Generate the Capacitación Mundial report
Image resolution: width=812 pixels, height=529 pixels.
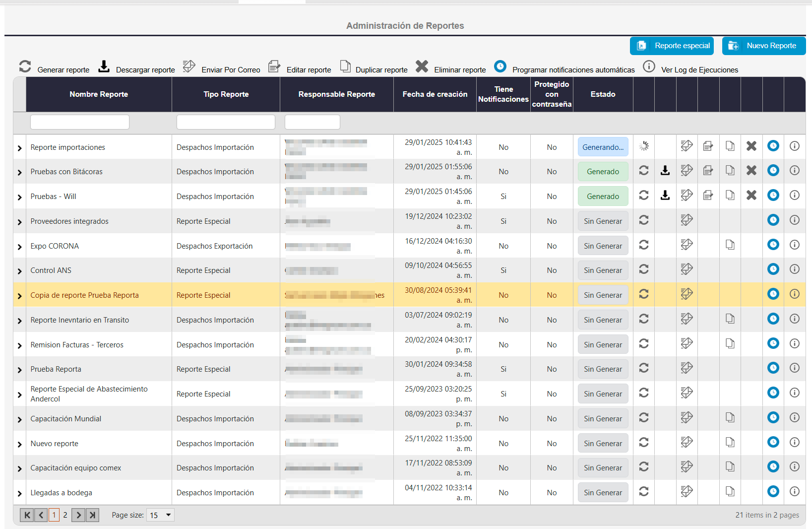click(x=644, y=418)
